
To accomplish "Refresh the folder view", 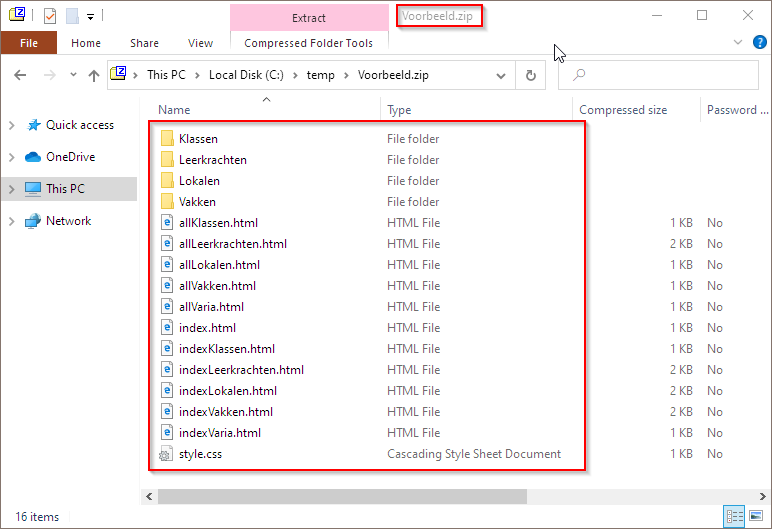I will [x=530, y=75].
